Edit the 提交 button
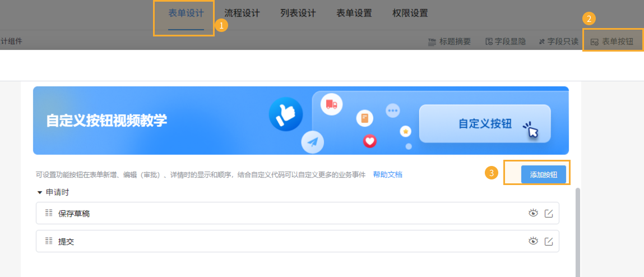Image resolution: width=644 pixels, height=277 pixels. (549, 241)
